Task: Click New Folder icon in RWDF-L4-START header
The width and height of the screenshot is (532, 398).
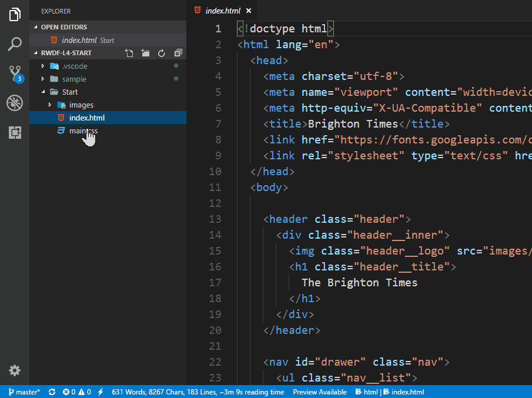Action: point(146,53)
